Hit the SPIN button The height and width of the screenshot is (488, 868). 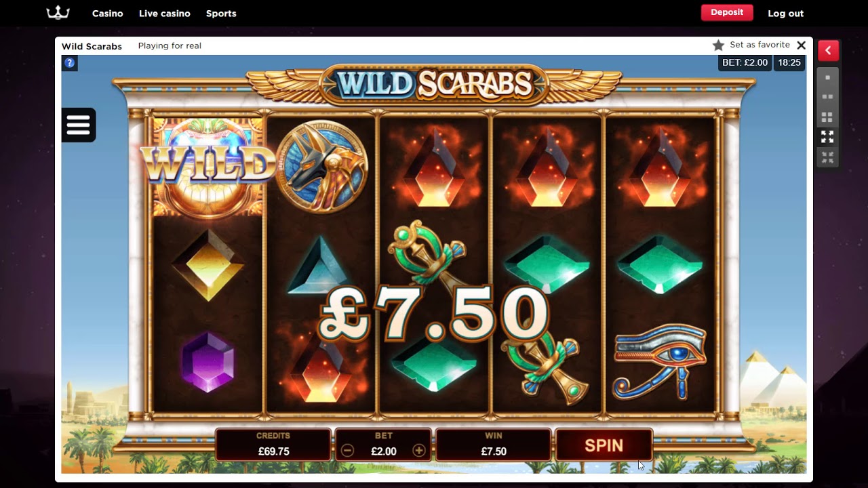pyautogui.click(x=604, y=445)
